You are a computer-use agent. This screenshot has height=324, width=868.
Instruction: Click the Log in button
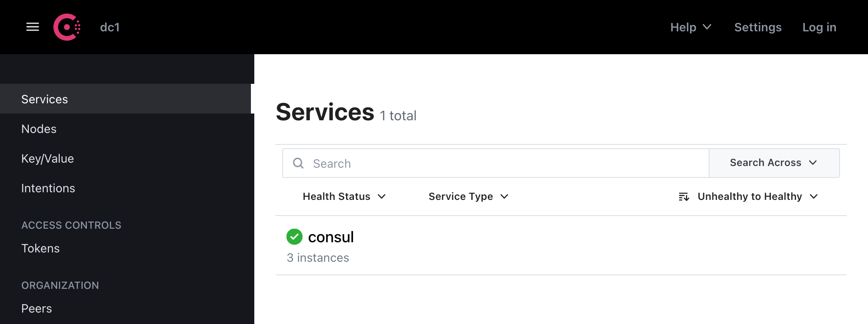point(819,27)
